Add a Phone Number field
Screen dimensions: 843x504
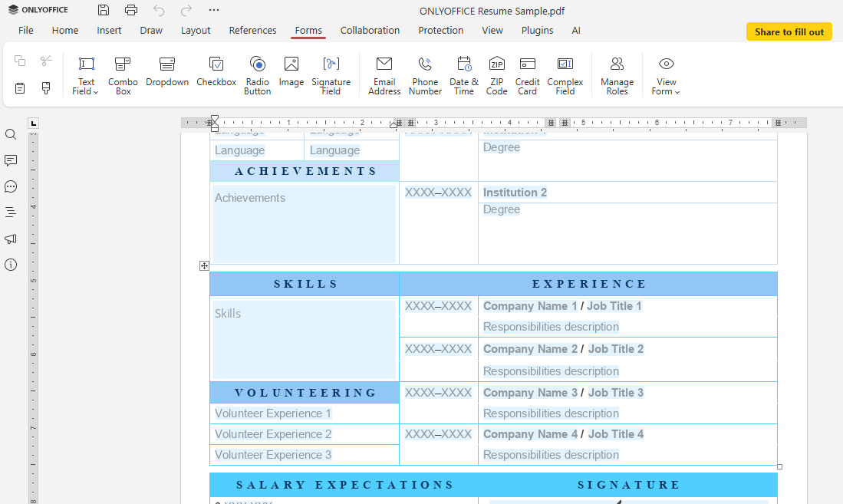click(425, 74)
